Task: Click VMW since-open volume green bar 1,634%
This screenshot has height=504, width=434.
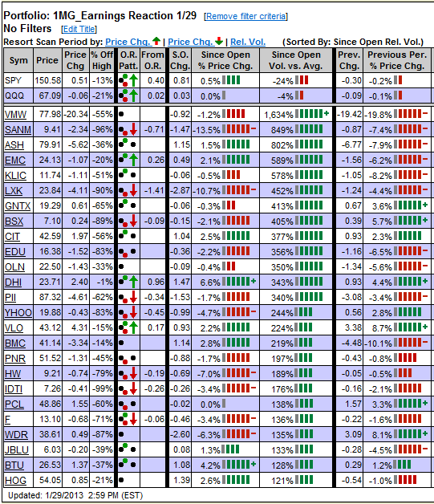Action: click(312, 114)
